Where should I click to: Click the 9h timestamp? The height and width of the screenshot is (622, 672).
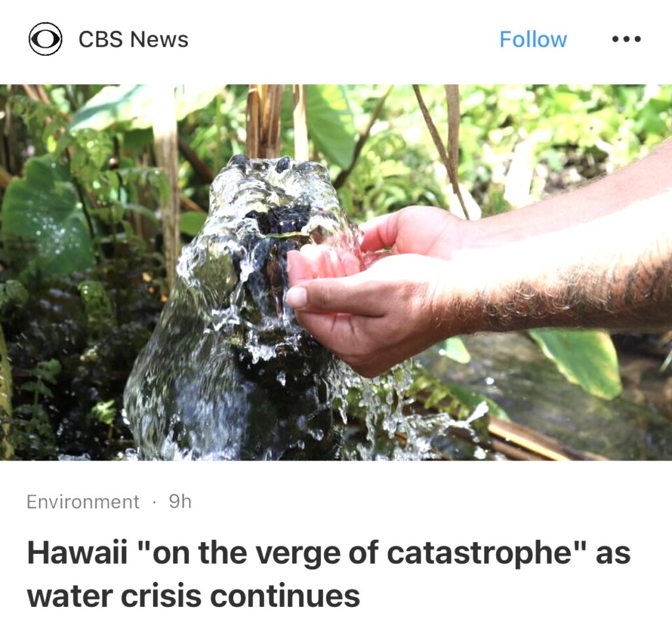click(x=180, y=501)
